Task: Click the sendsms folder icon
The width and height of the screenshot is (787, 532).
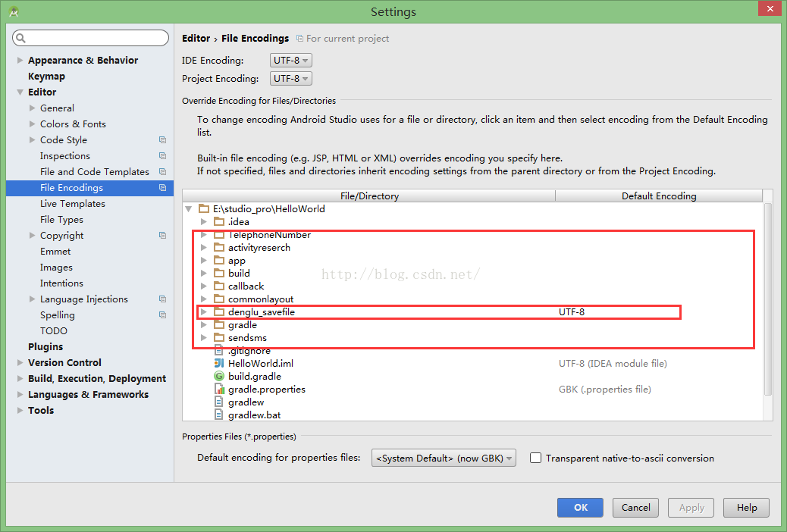Action: [x=219, y=338]
